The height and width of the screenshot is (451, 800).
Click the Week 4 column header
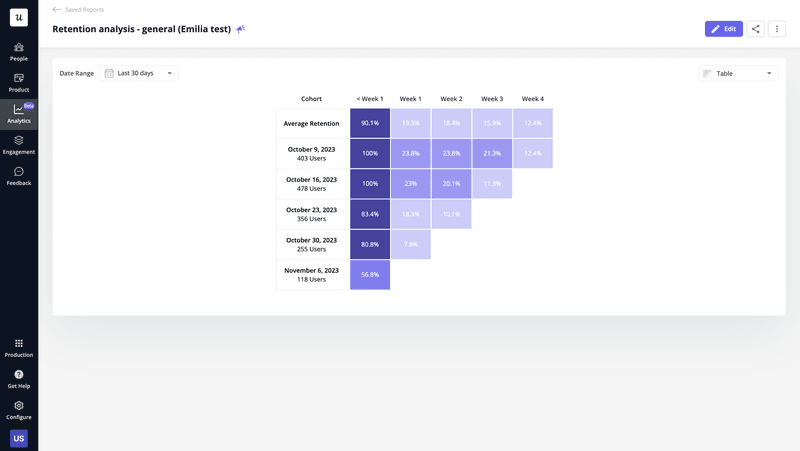(x=532, y=99)
